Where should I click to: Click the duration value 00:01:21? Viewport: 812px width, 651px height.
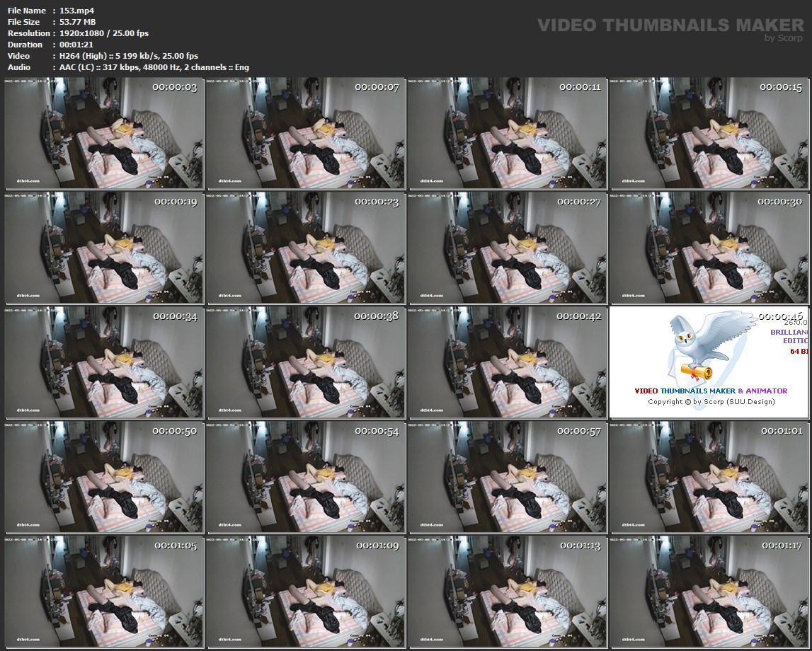click(x=76, y=45)
